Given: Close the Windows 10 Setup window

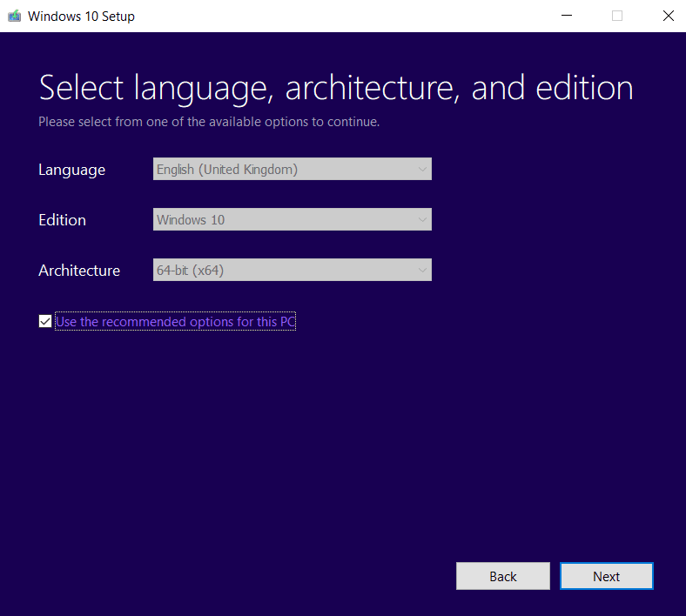Looking at the screenshot, I should (x=668, y=16).
